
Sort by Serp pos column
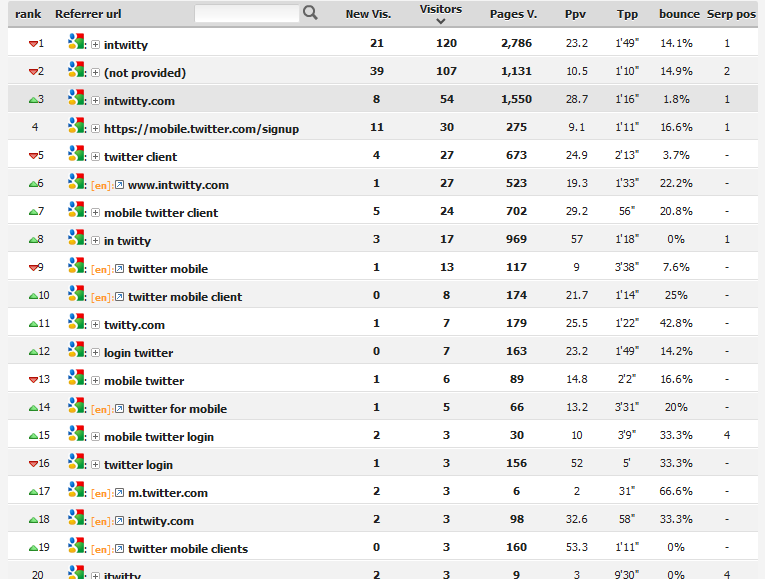coord(731,14)
